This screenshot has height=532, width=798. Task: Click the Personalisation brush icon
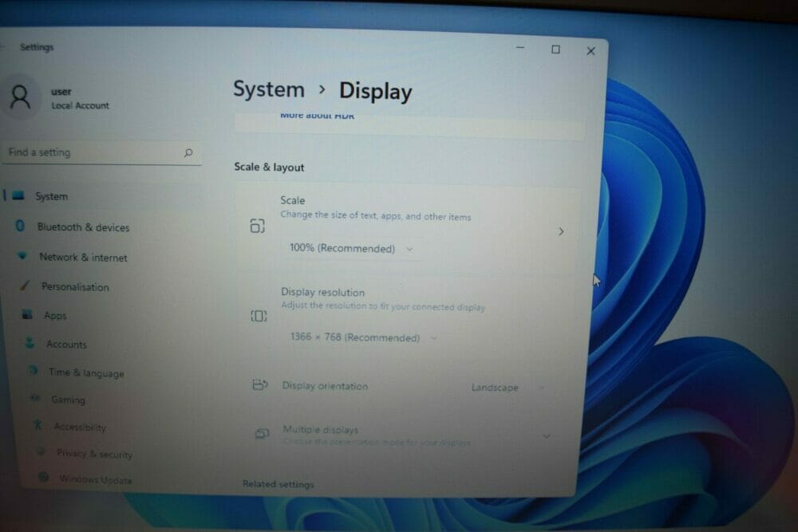point(25,286)
